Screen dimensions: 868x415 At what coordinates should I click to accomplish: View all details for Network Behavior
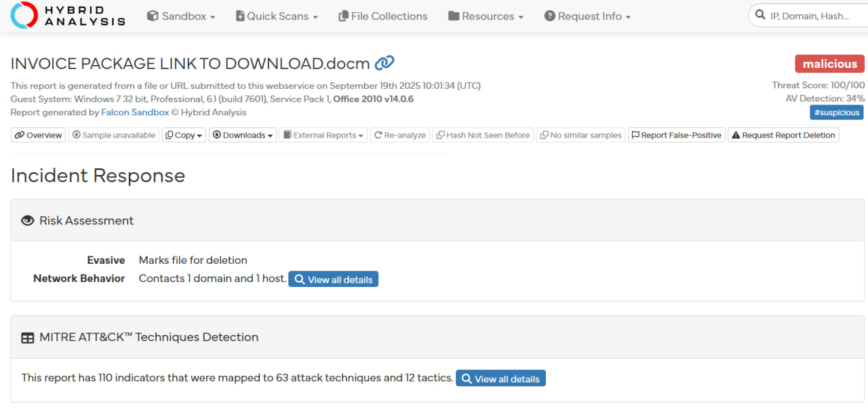(x=333, y=279)
